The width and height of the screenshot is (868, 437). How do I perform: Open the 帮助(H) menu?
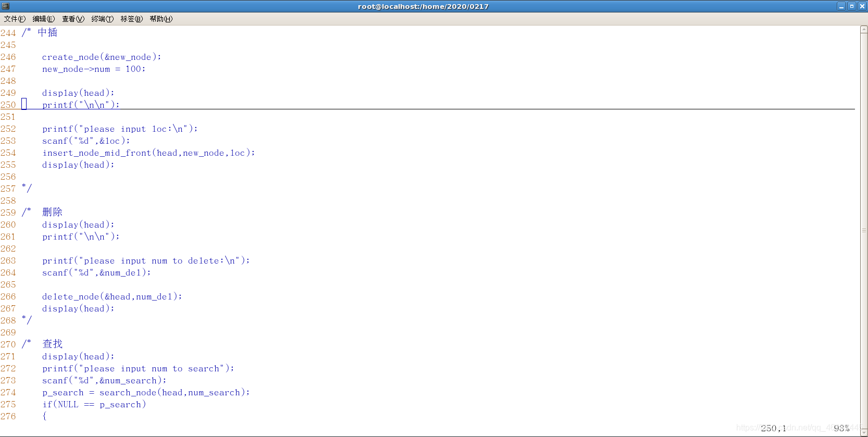pyautogui.click(x=161, y=19)
